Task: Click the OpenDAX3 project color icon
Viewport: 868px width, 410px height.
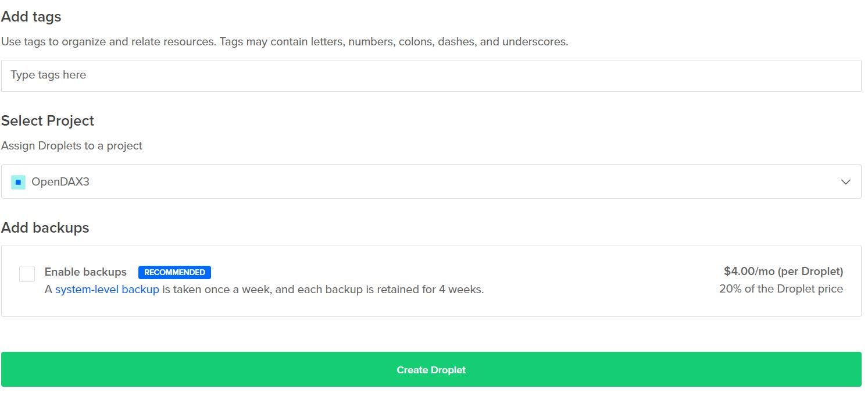Action: 18,182
